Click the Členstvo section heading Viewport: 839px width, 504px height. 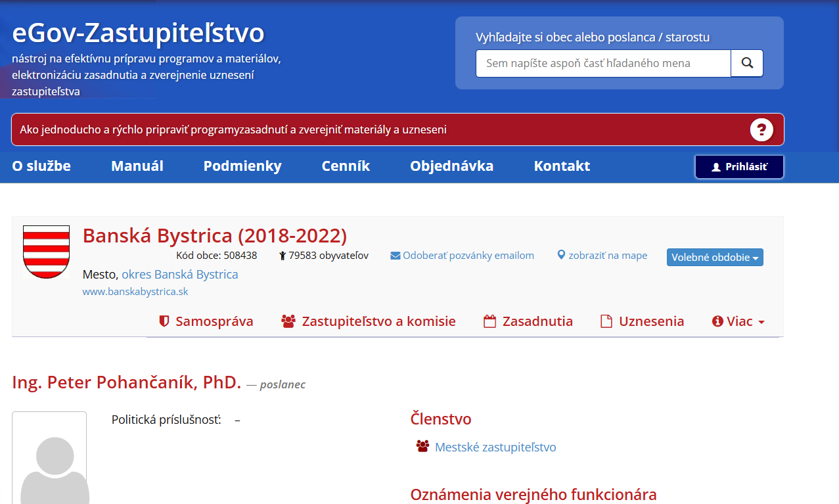(441, 419)
